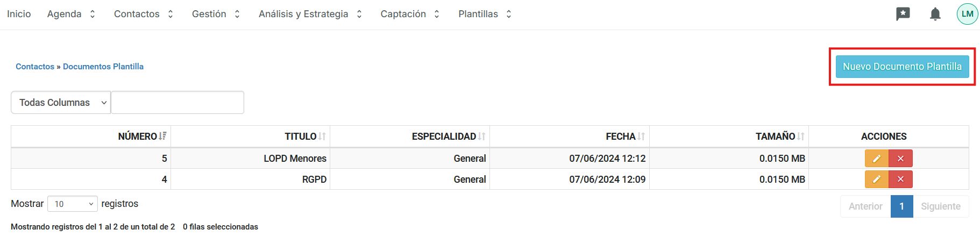Open the Plantillas menu
Viewport: 980px width, 251px height.
coord(485,14)
